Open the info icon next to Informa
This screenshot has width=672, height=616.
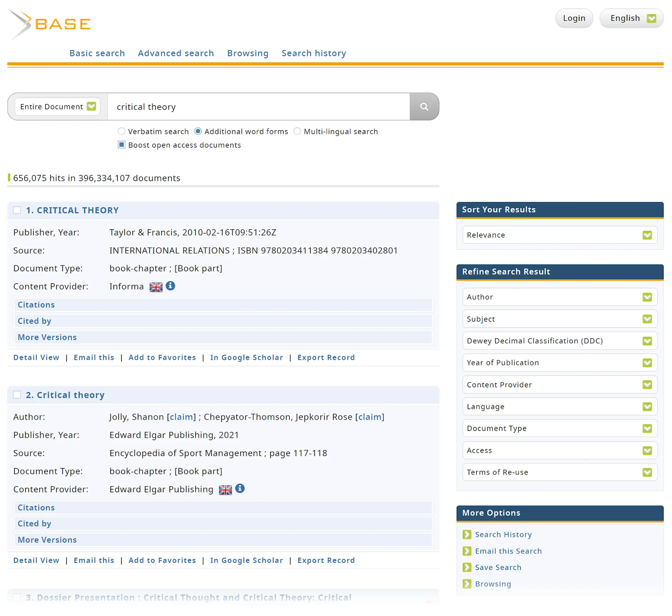click(171, 286)
